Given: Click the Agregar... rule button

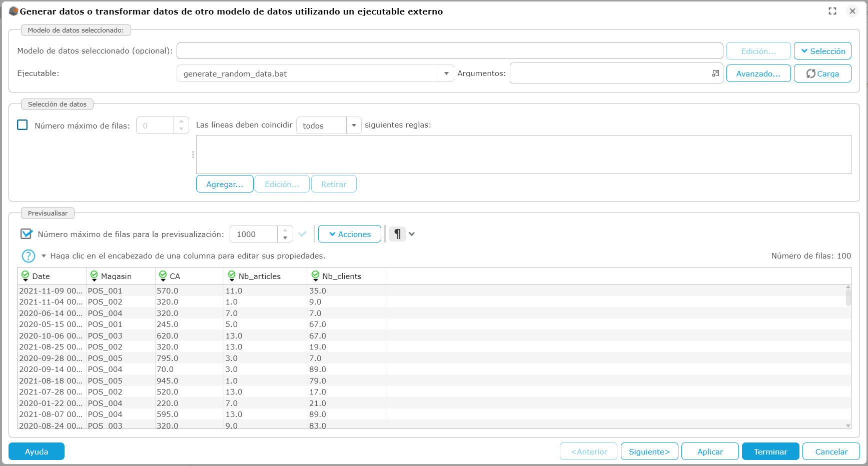Looking at the screenshot, I should pos(225,184).
